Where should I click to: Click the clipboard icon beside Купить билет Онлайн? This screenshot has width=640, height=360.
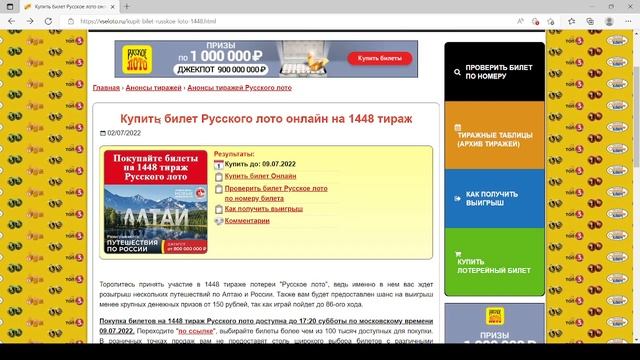click(x=219, y=176)
